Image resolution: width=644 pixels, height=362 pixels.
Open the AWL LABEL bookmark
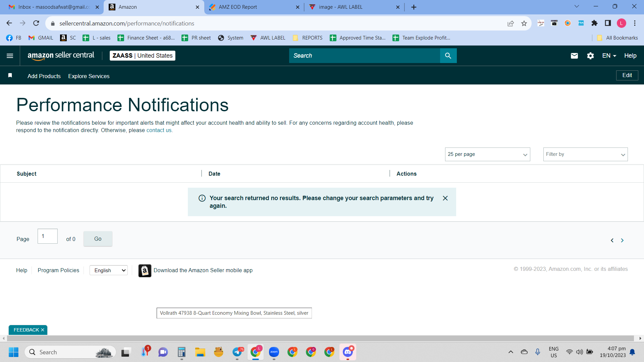pyautogui.click(x=268, y=38)
